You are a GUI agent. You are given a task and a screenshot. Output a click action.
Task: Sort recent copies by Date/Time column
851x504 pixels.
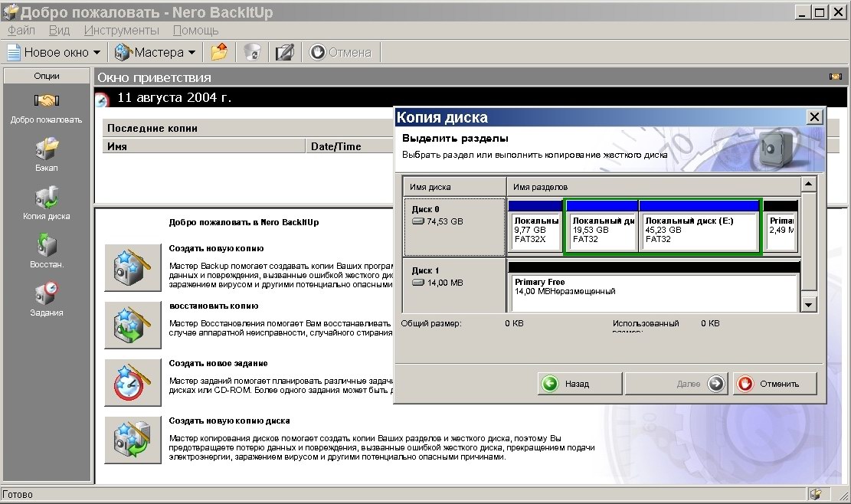[349, 146]
